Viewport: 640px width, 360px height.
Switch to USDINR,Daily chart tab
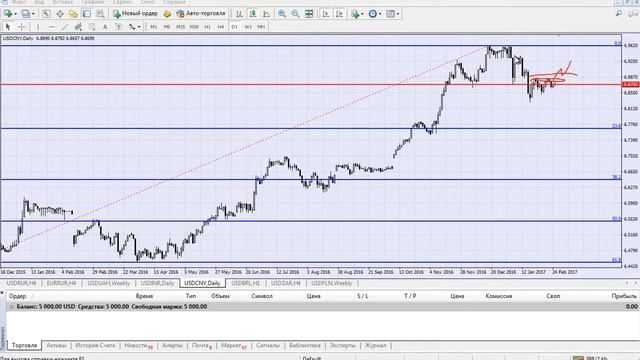coord(157,283)
